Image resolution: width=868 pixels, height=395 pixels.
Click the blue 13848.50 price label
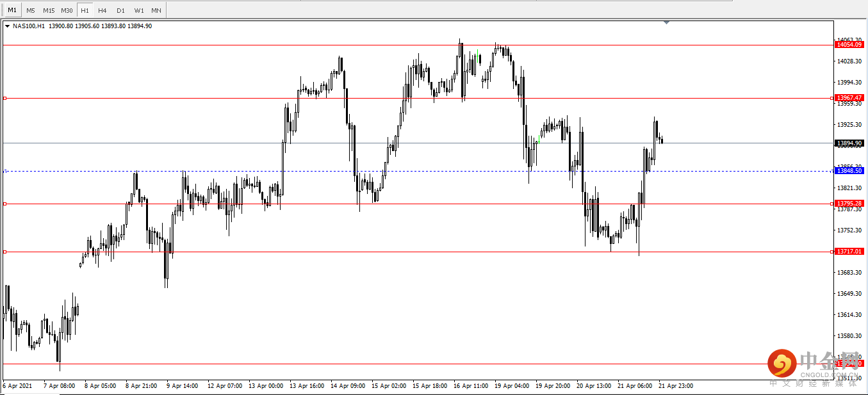tap(849, 171)
